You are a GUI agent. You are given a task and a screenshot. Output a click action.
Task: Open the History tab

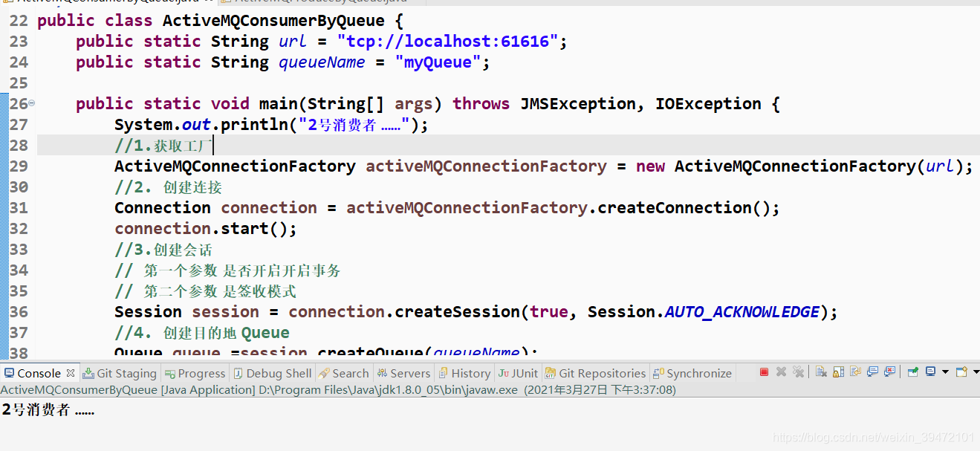pyautogui.click(x=464, y=373)
